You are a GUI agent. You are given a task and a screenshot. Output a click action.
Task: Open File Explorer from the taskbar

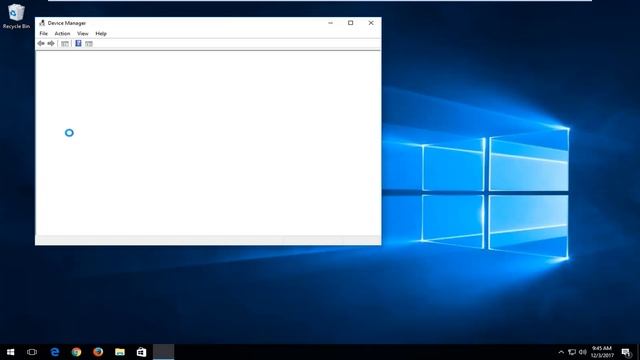point(120,352)
